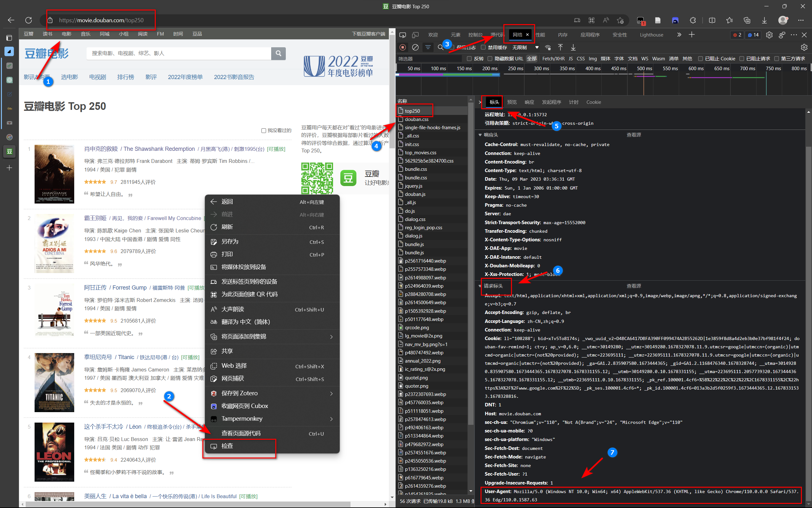812x508 pixels.
Task: Click the 下载豆瓣客户端 link
Action: pos(369,34)
